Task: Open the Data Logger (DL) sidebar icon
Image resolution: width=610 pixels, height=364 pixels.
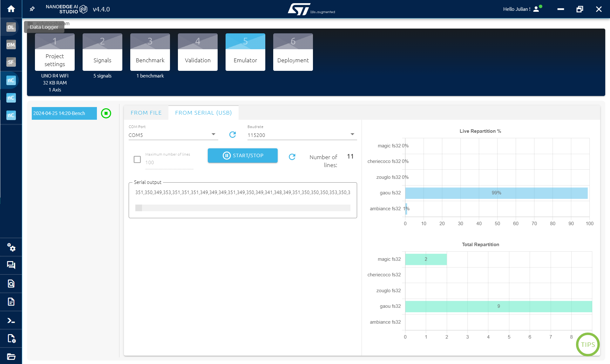Action: (11, 27)
